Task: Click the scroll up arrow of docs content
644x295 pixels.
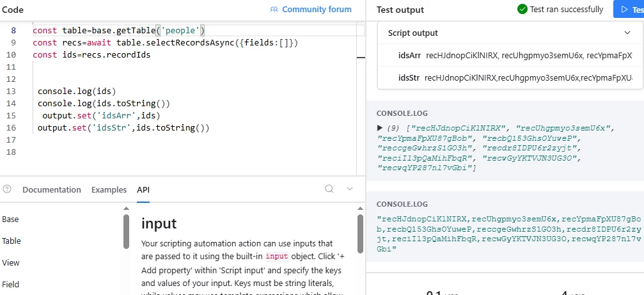Action: click(x=360, y=209)
